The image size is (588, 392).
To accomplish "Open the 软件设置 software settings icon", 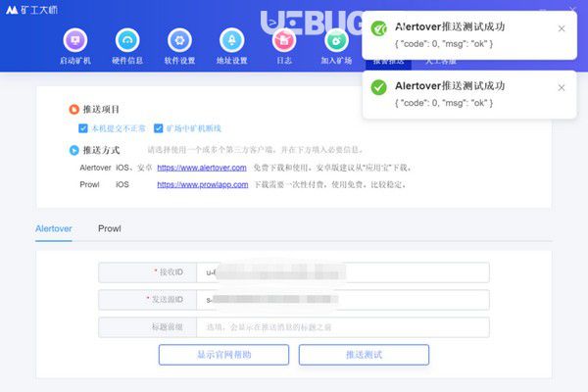I will click(179, 40).
